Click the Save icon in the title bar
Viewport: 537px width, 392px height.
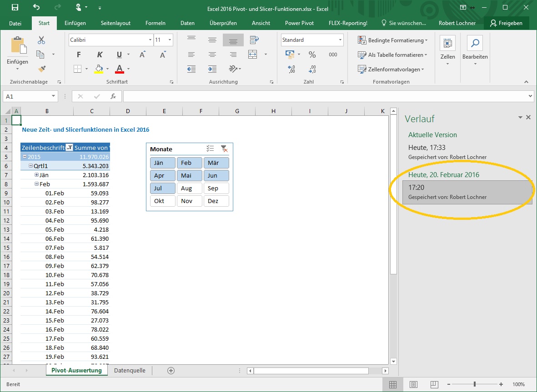click(x=15, y=8)
